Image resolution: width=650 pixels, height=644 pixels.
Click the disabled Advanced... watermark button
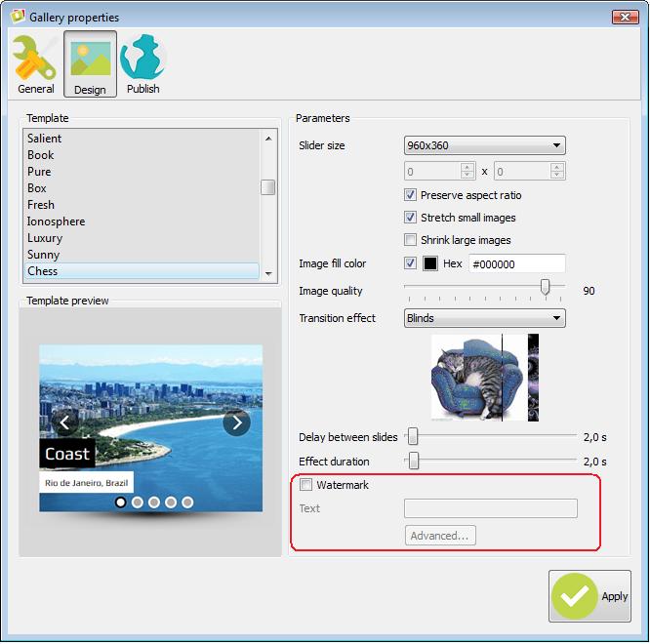pyautogui.click(x=440, y=536)
